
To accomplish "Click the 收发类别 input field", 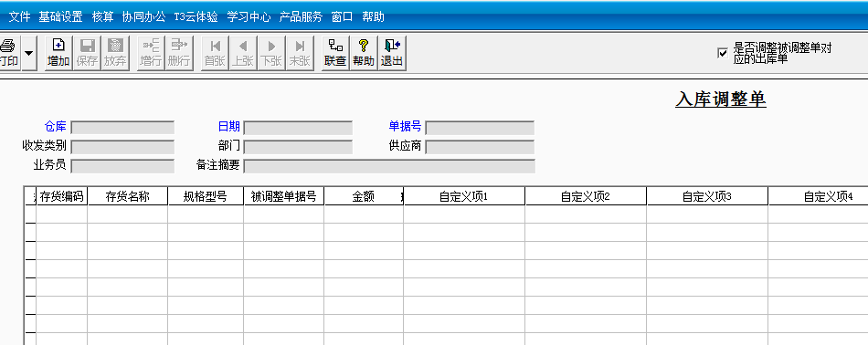I will [122, 147].
